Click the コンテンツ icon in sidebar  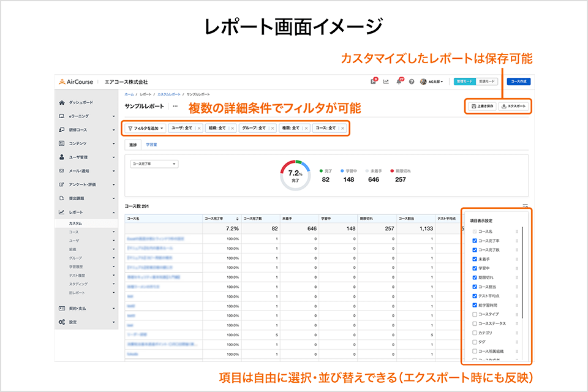point(62,143)
